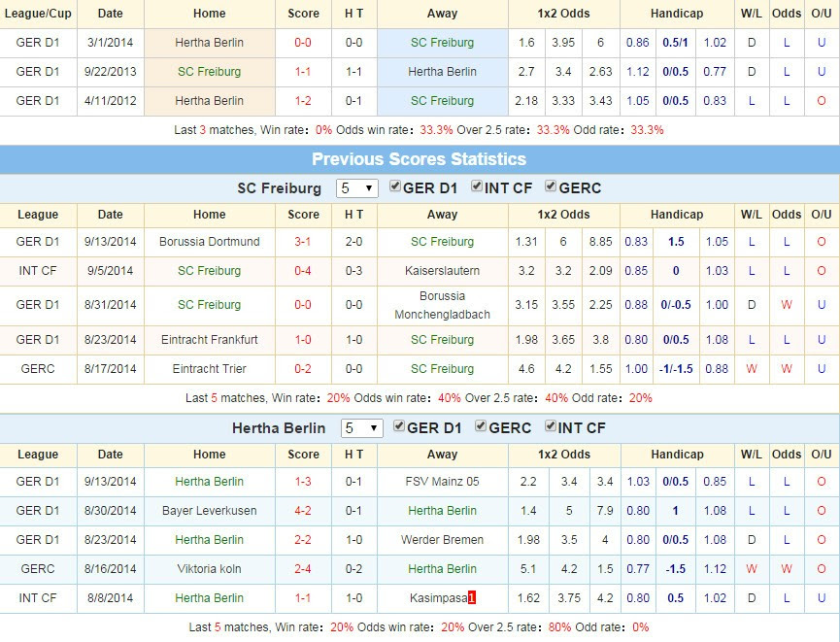This screenshot has width=840, height=642.
Task: Select Bayer Leverkusen team name
Action: [210, 511]
